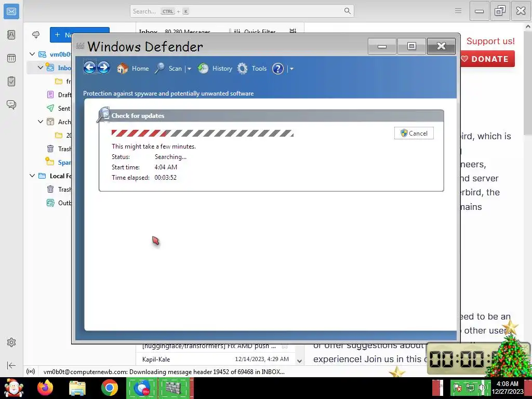Collapse the Inbox folder subtree

41,68
